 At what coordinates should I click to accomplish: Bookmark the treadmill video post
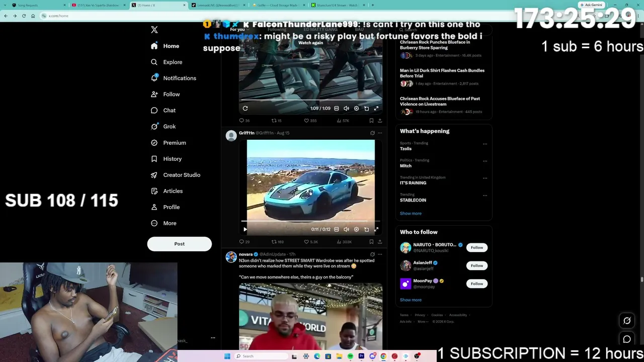click(371, 121)
